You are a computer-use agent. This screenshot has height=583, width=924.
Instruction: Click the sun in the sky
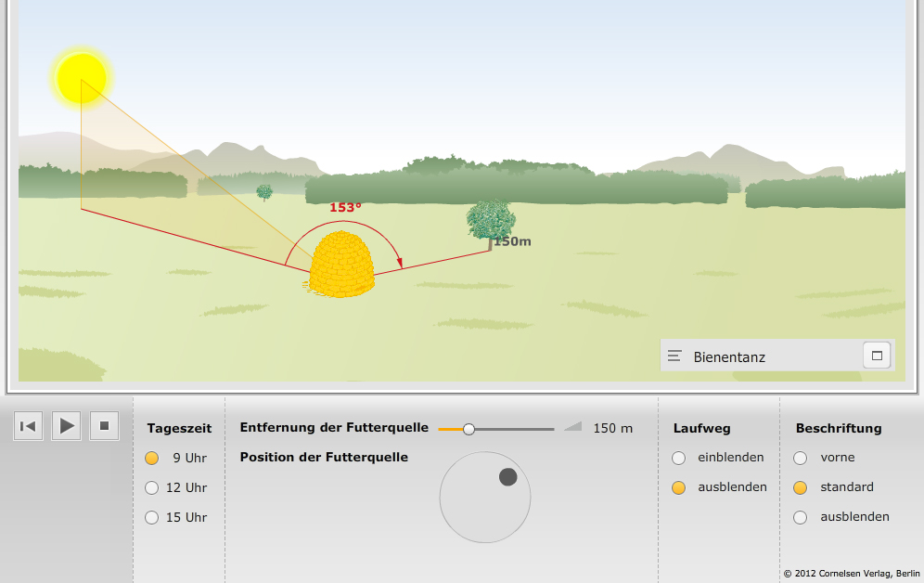tap(82, 78)
